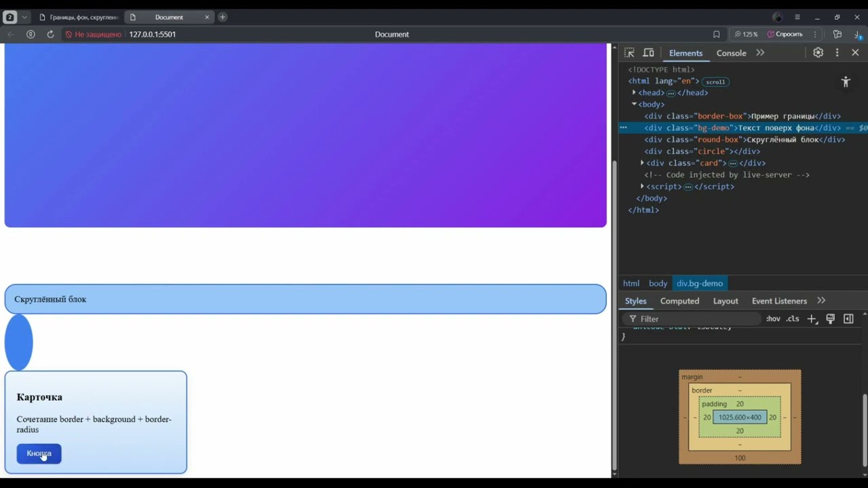Click div.bg-demo breadcrumb item
This screenshot has width=868, height=488.
coord(700,283)
